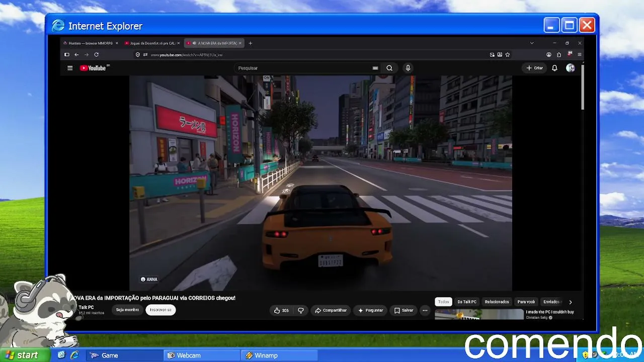Open the on-screen keyboard in the search box
The image size is (644, 362).
375,68
